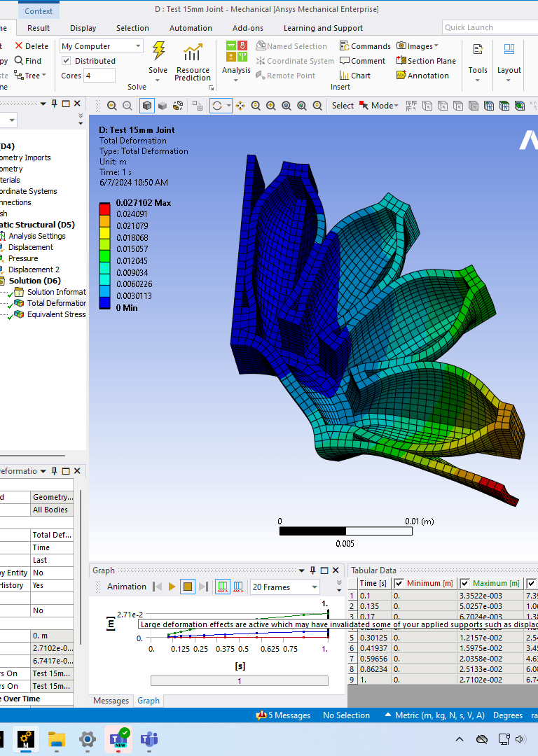This screenshot has height=756, width=538.
Task: Pin the outline tree panel
Action: 54,104
